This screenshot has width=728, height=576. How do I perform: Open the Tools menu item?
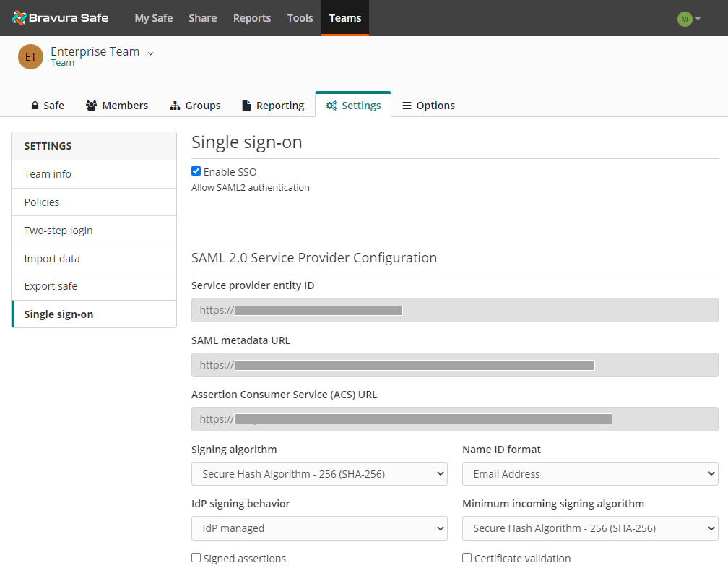pyautogui.click(x=300, y=18)
